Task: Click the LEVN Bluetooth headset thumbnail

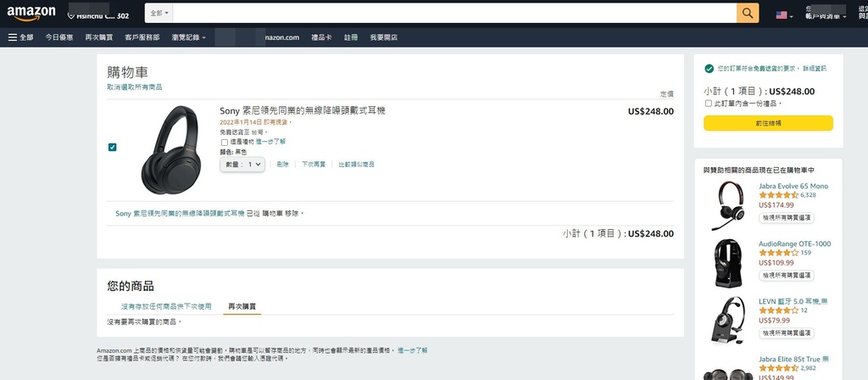Action: click(728, 320)
